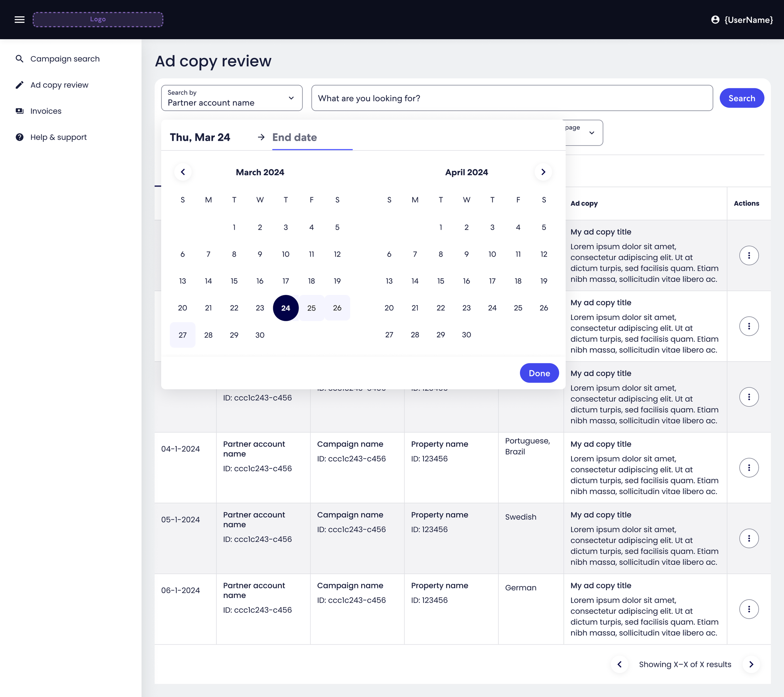This screenshot has height=697, width=784.
Task: Click the Done button in the date picker
Action: pos(539,373)
